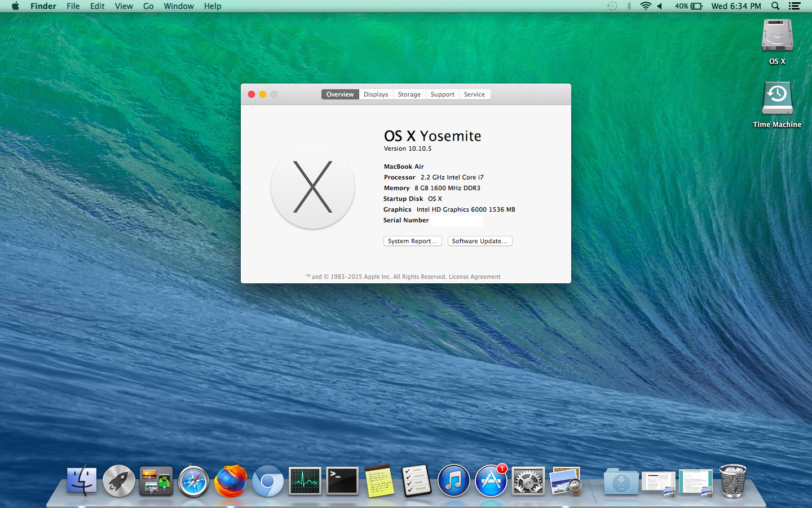Screen dimensions: 812x508
Task: Launch Safari compass icon in Dock
Action: tap(193, 481)
